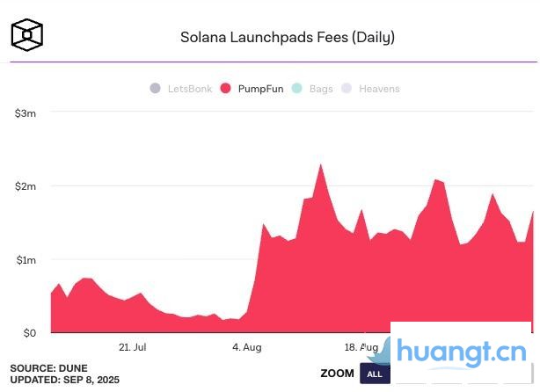Click the teal Bags legend dot
The width and height of the screenshot is (540, 392).
click(296, 89)
